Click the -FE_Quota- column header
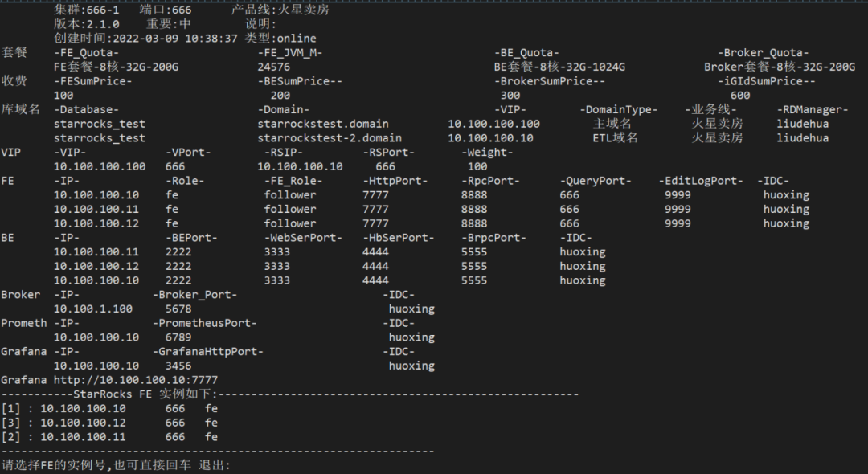This screenshot has width=868, height=474. [87, 53]
